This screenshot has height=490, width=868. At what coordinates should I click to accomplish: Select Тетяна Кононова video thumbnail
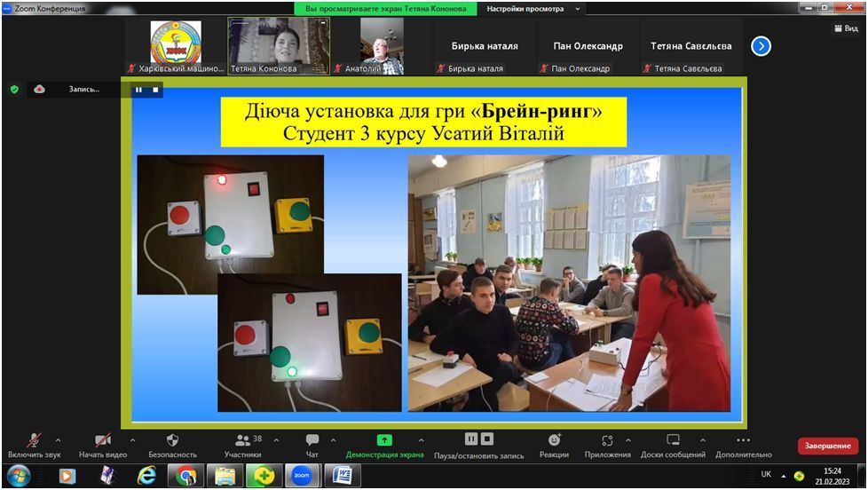tap(279, 46)
